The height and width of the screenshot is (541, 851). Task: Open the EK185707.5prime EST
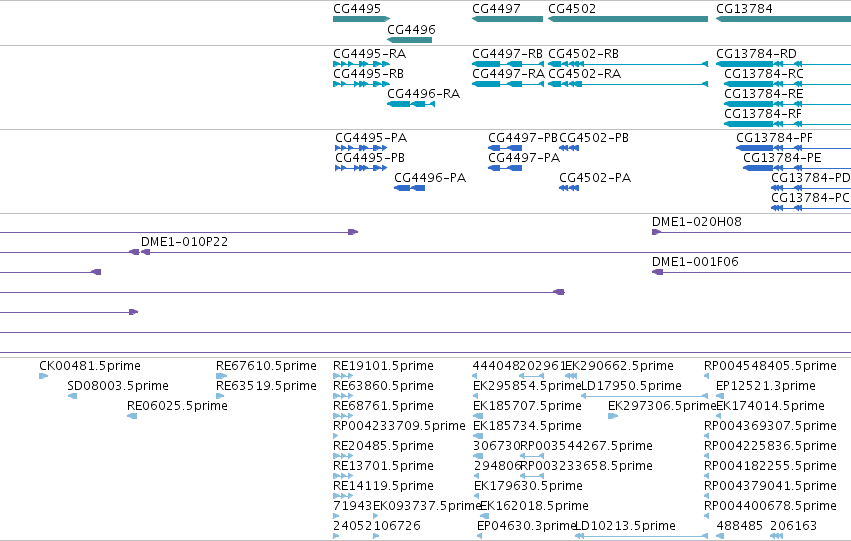[478, 416]
